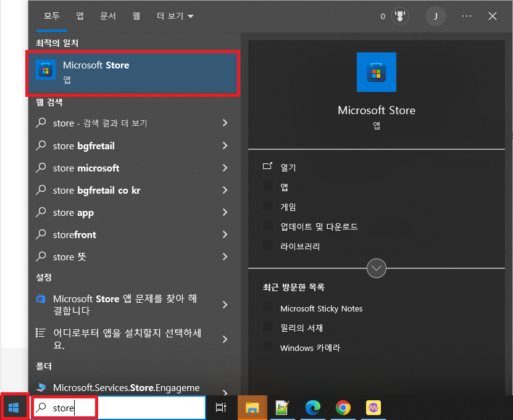The height and width of the screenshot is (420, 513).
Task: Switch to the 문서 tab
Action: (108, 16)
